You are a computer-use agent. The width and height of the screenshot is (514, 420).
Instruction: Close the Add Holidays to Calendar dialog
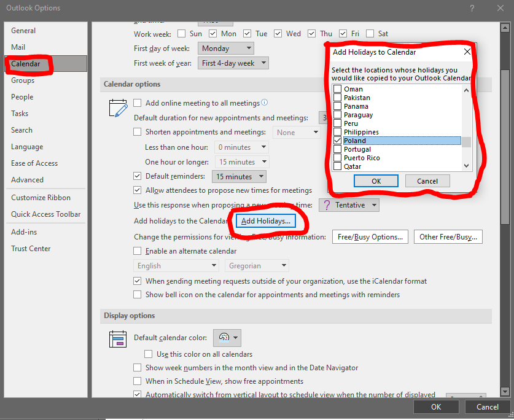[467, 52]
